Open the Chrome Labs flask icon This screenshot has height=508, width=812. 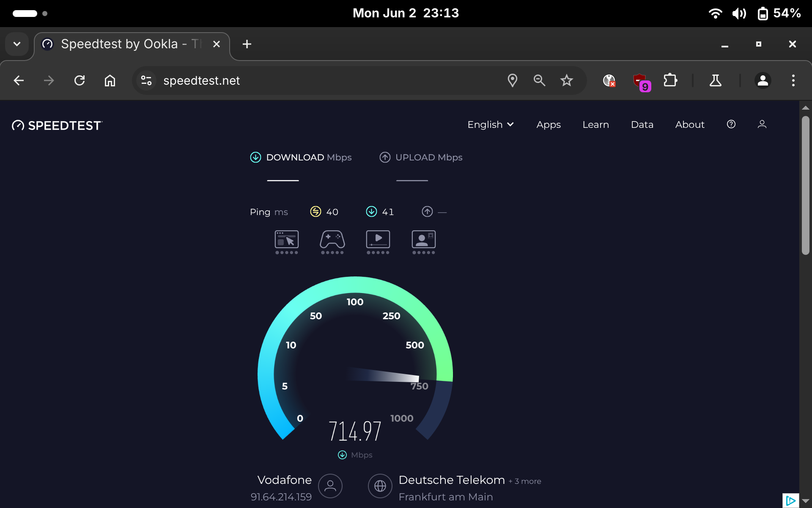[716, 80]
